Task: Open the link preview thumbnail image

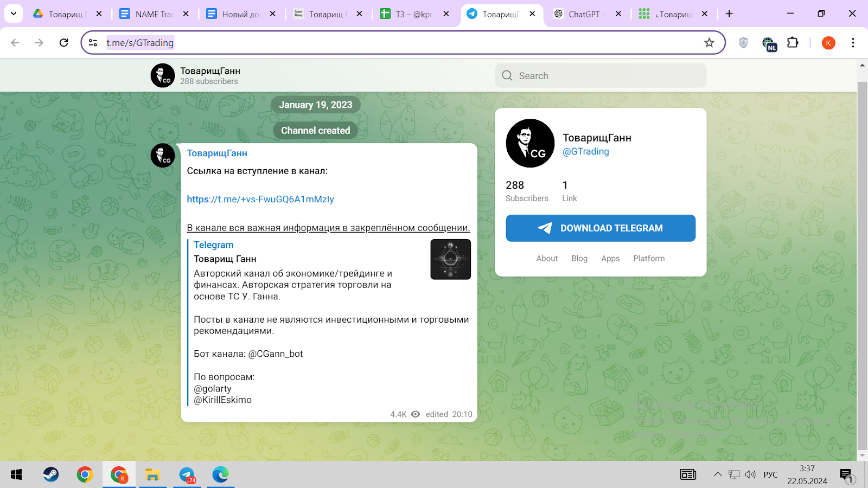Action: point(450,259)
